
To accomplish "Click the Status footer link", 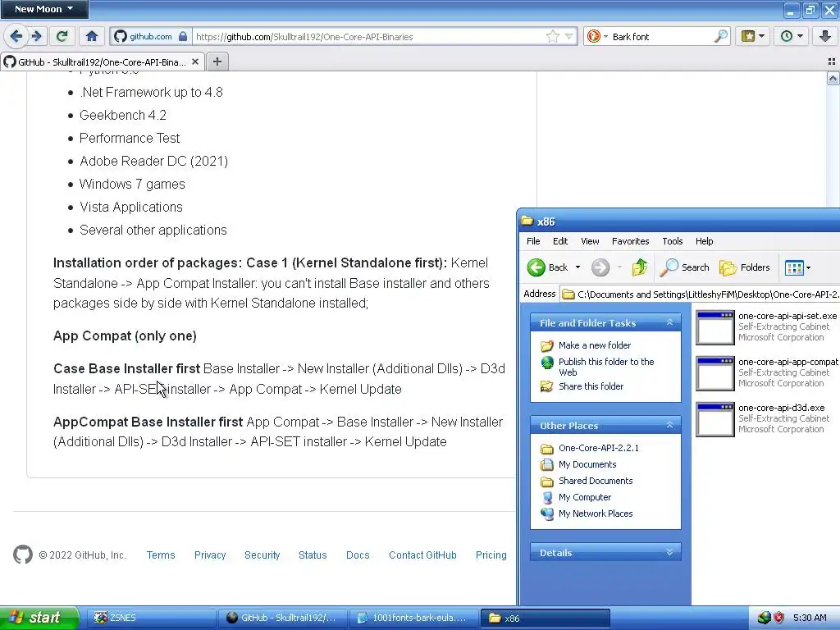I will pyautogui.click(x=313, y=555).
